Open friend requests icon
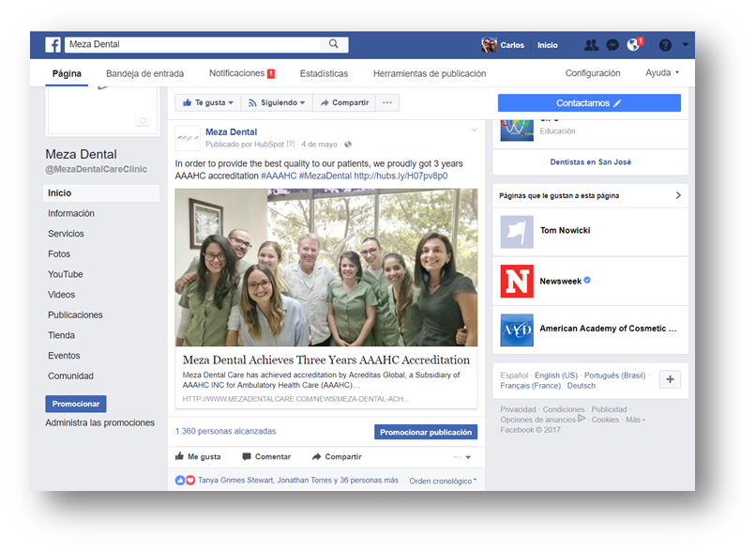The height and width of the screenshot is (552, 756). pos(591,45)
